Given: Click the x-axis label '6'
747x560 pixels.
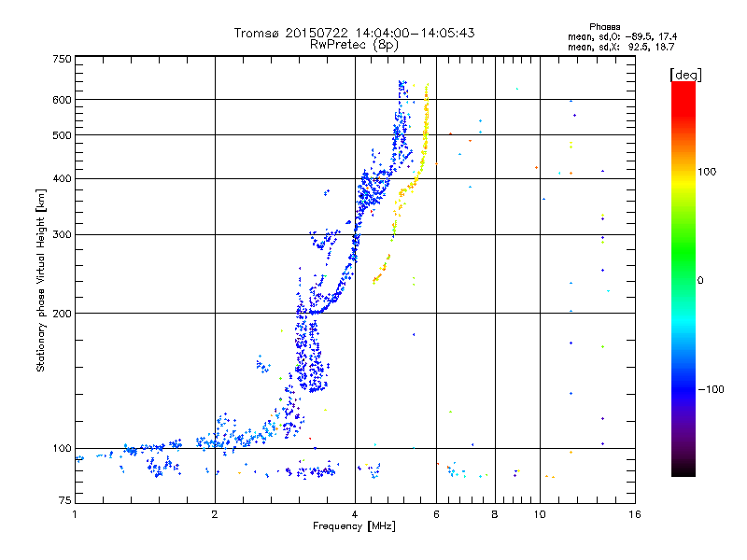Looking at the screenshot, I should pyautogui.click(x=436, y=514).
